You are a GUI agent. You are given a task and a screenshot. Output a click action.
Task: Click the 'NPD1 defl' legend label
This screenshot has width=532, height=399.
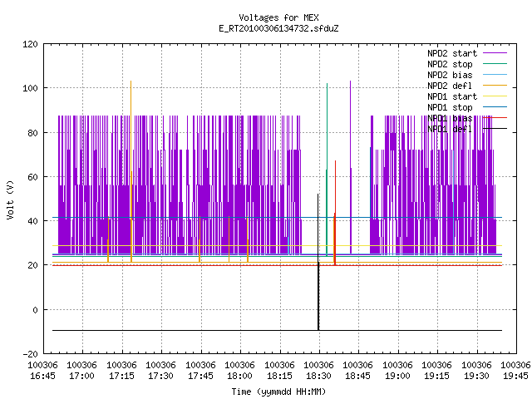[450, 130]
